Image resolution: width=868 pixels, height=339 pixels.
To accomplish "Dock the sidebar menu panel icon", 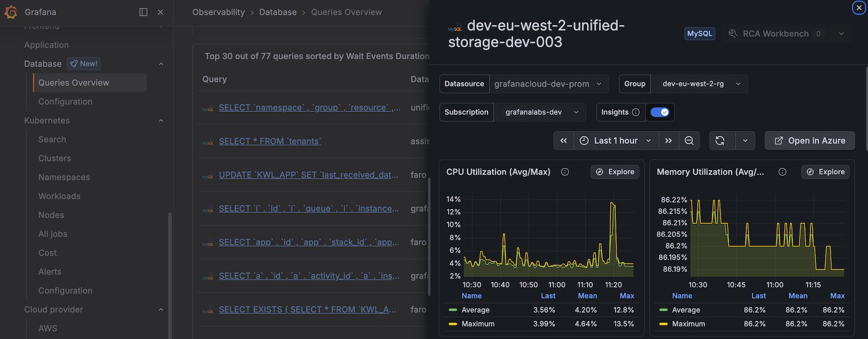I will (143, 12).
